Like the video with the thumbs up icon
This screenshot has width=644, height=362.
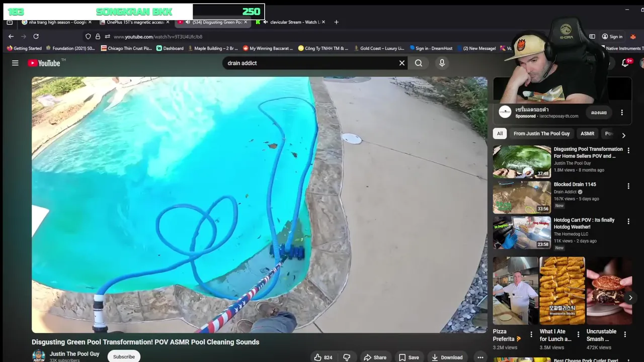(323, 357)
